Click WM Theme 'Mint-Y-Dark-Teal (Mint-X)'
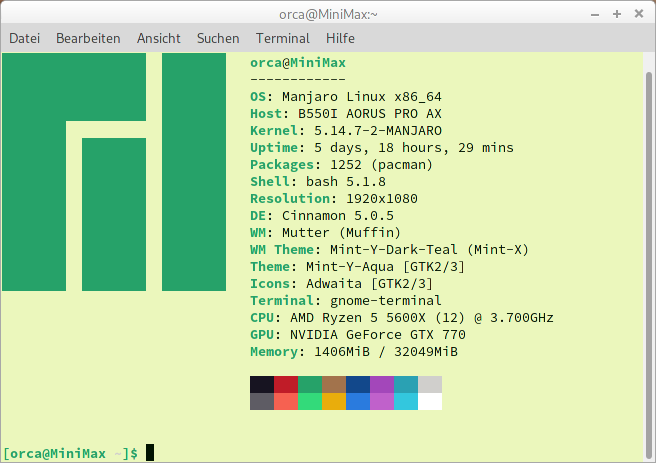 [x=430, y=250]
